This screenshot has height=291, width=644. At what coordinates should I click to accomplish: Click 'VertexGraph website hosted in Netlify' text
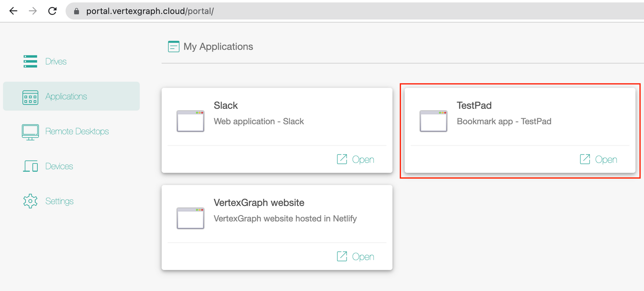pos(285,219)
